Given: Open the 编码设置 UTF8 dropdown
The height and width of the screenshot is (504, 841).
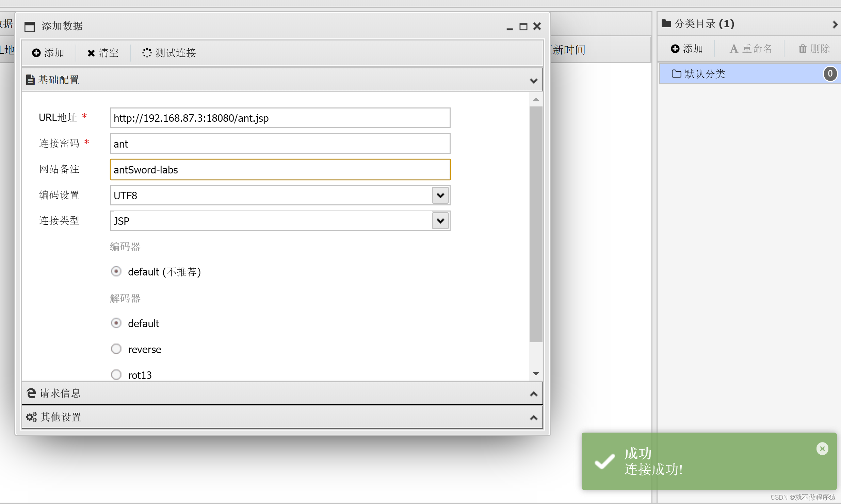Looking at the screenshot, I should pos(440,195).
